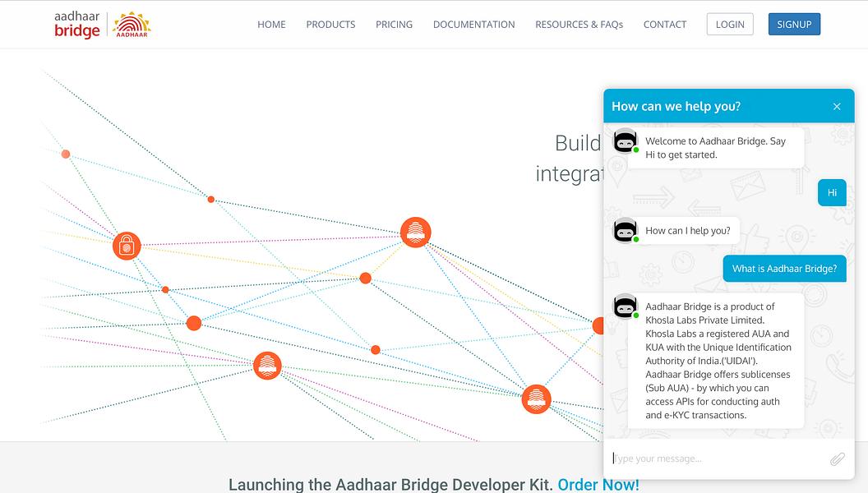Click the 'Hi' chat bubble
The width and height of the screenshot is (868, 493).
point(832,192)
